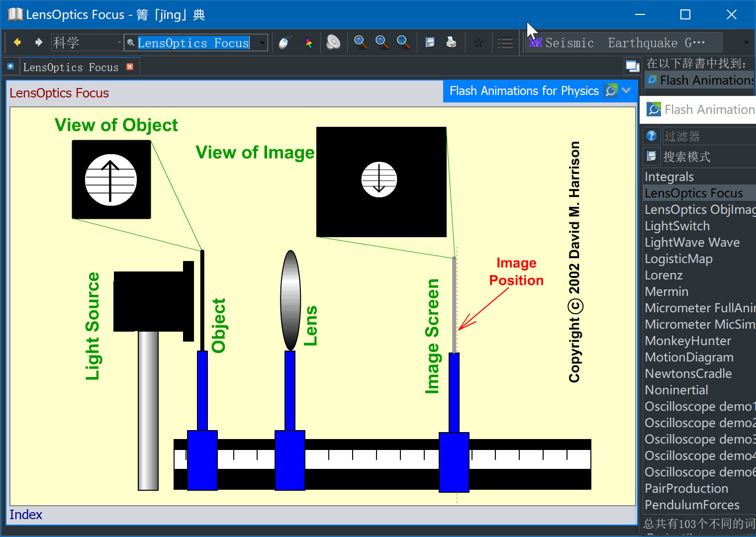Click the forward navigation arrow
The image size is (756, 537).
coord(38,42)
